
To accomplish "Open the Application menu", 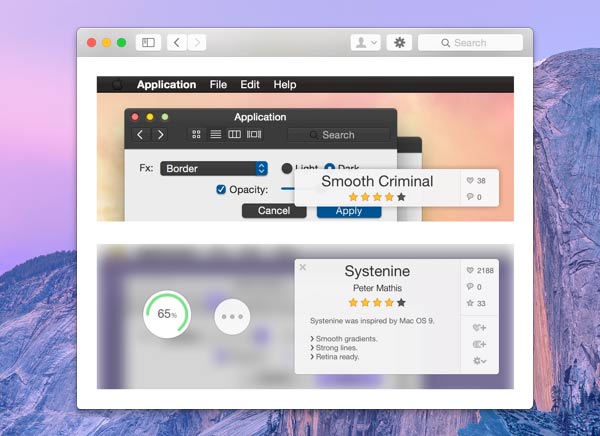I will pyautogui.click(x=166, y=85).
